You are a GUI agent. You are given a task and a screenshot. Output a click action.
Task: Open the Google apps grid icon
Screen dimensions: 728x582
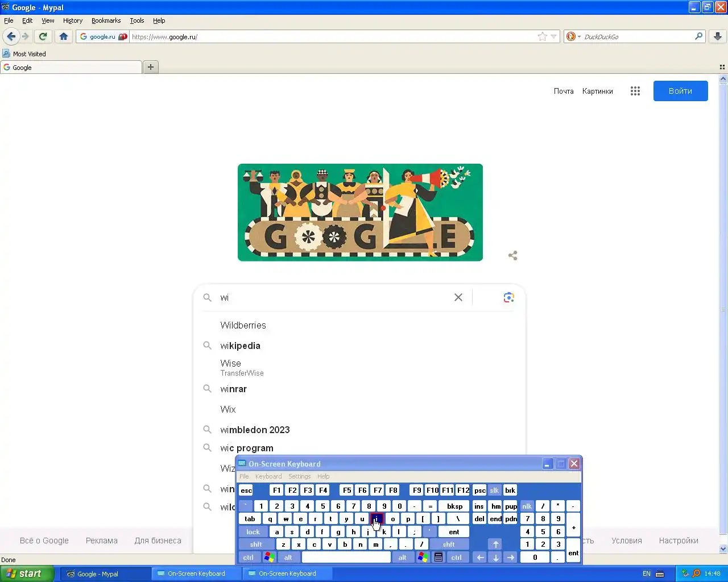(x=635, y=91)
